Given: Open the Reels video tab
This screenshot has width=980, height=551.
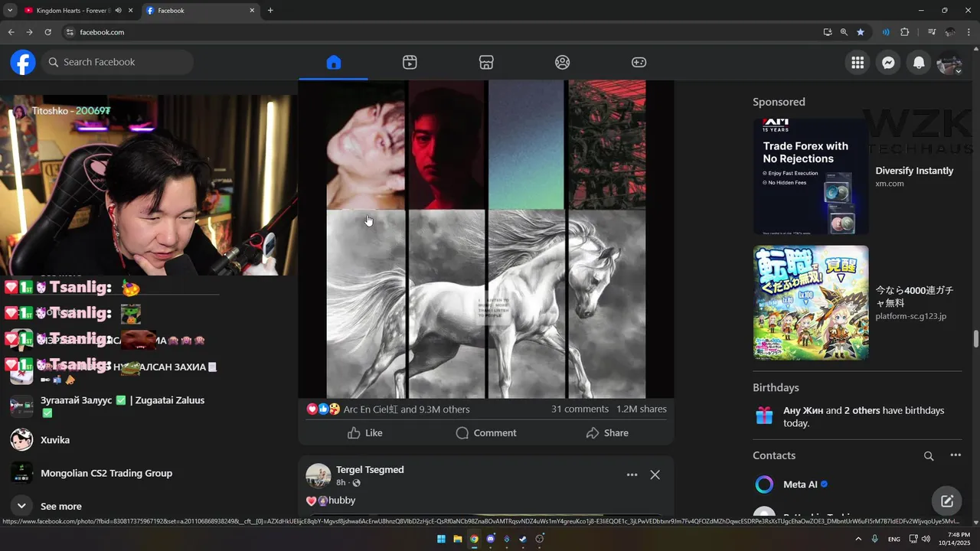Looking at the screenshot, I should (410, 62).
